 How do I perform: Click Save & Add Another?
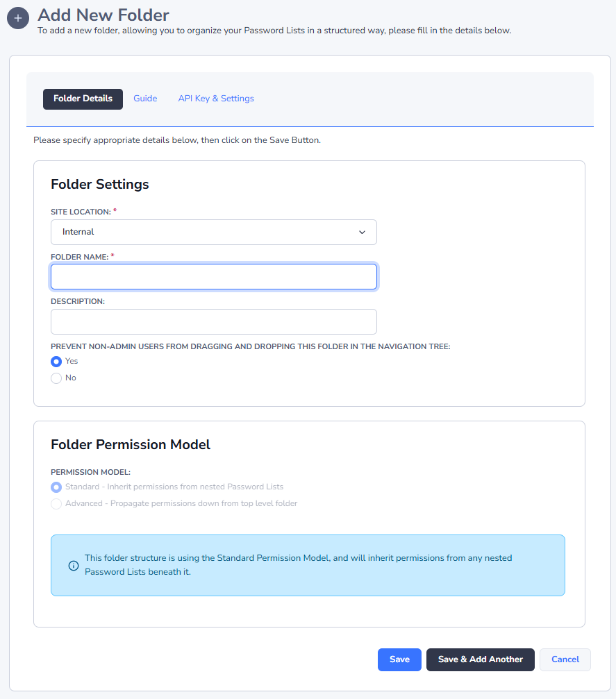click(480, 659)
